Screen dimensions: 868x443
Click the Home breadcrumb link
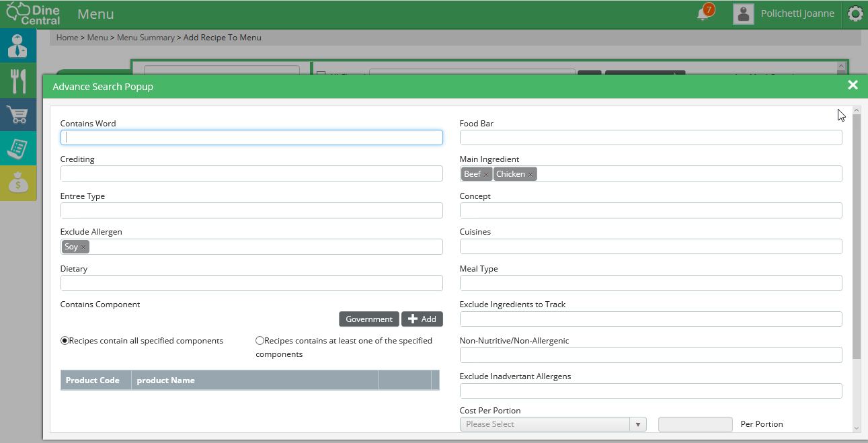click(x=67, y=38)
